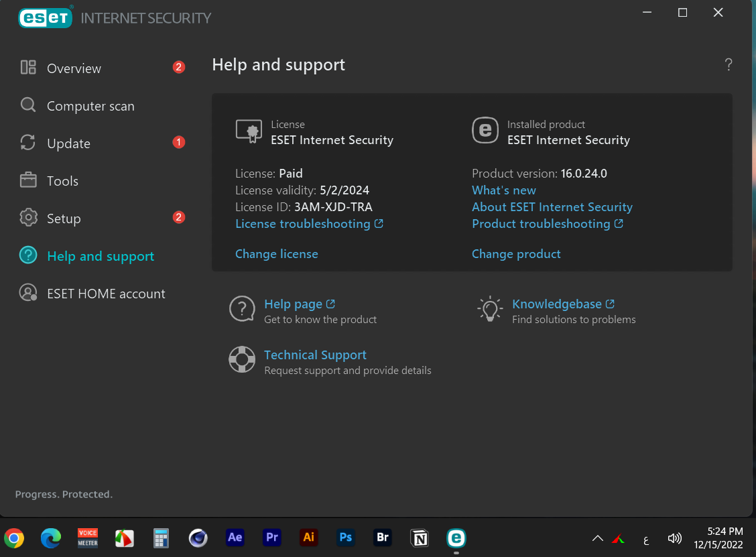The width and height of the screenshot is (756, 557).
Task: Open After Effects from the taskbar
Action: pyautogui.click(x=235, y=538)
